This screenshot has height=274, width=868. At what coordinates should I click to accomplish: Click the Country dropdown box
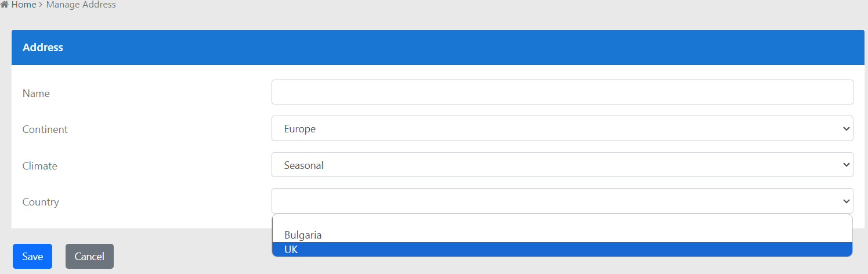[x=562, y=201]
